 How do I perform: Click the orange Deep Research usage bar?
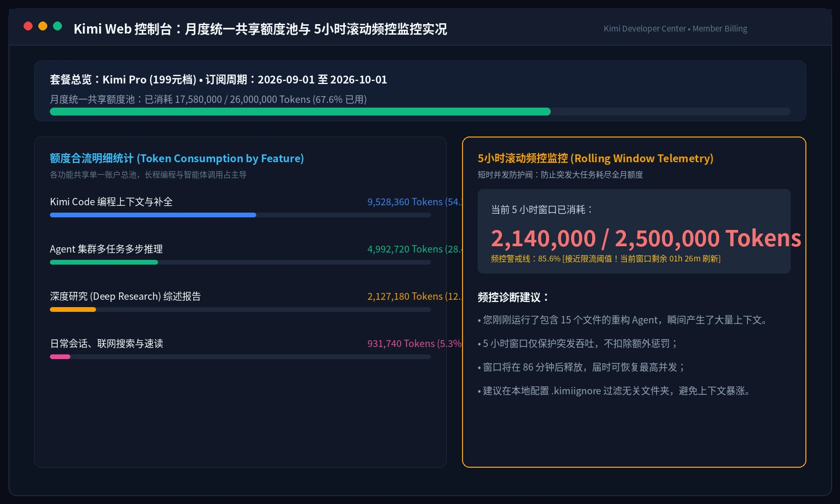coord(73,309)
